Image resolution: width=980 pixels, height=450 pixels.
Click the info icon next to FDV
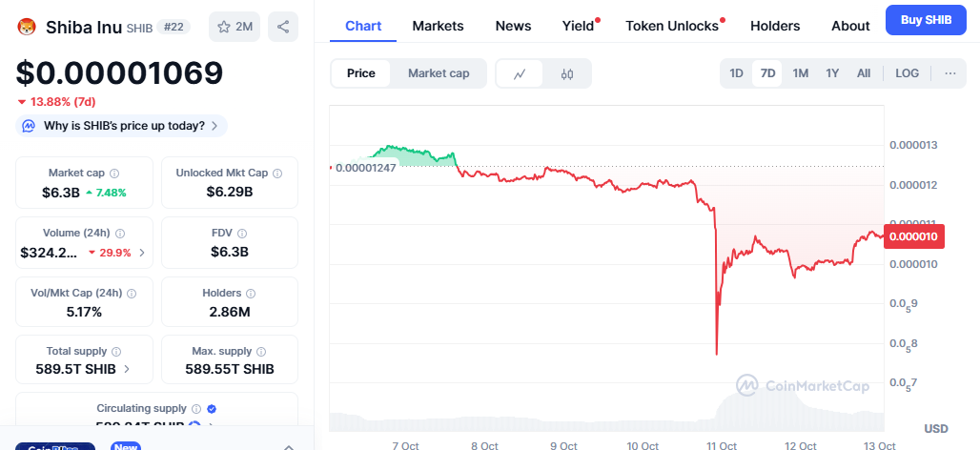[242, 234]
